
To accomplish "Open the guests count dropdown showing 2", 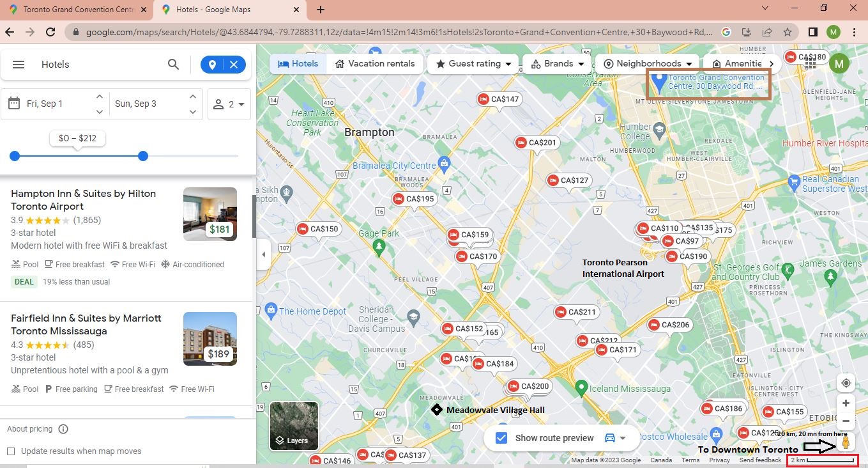I will [x=229, y=104].
